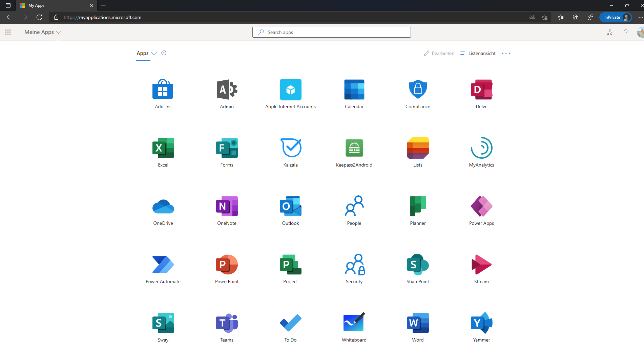Open Microsoft Teams
This screenshot has width=644, height=350.
point(227,323)
